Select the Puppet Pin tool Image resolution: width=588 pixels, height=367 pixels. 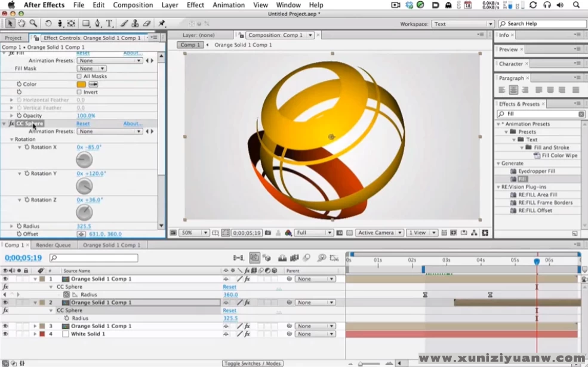tap(162, 24)
